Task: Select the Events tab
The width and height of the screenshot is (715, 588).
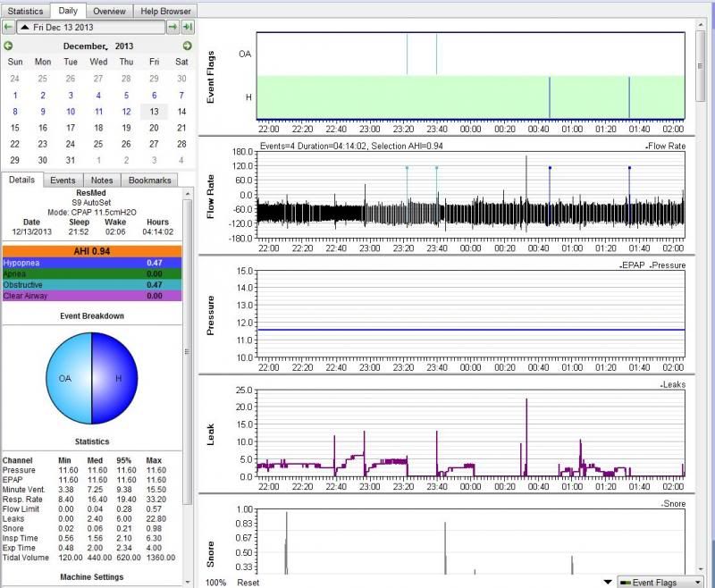Action: point(63,180)
